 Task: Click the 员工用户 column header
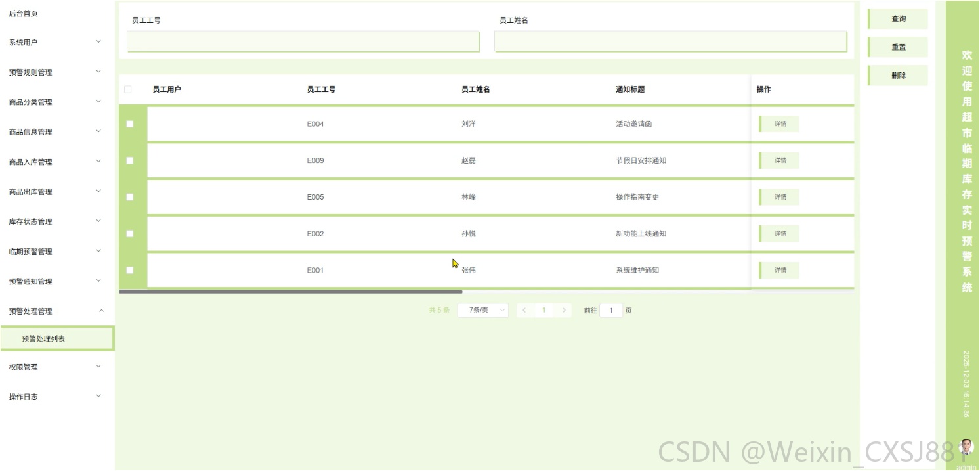coord(167,89)
